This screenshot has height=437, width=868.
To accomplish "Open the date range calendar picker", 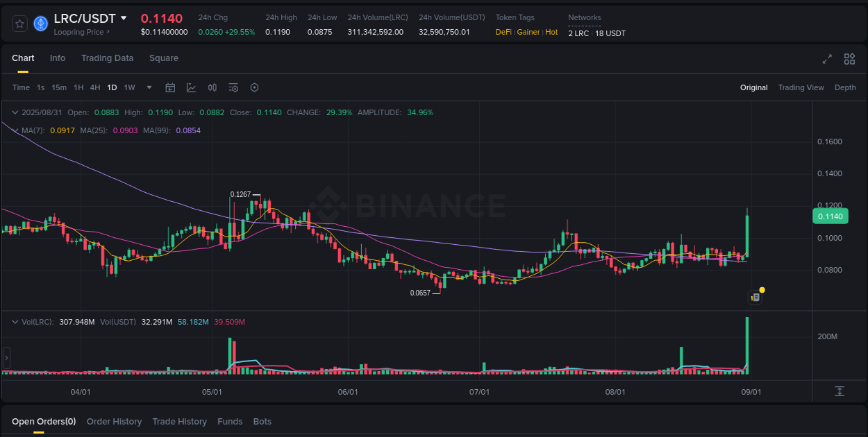I will (170, 87).
